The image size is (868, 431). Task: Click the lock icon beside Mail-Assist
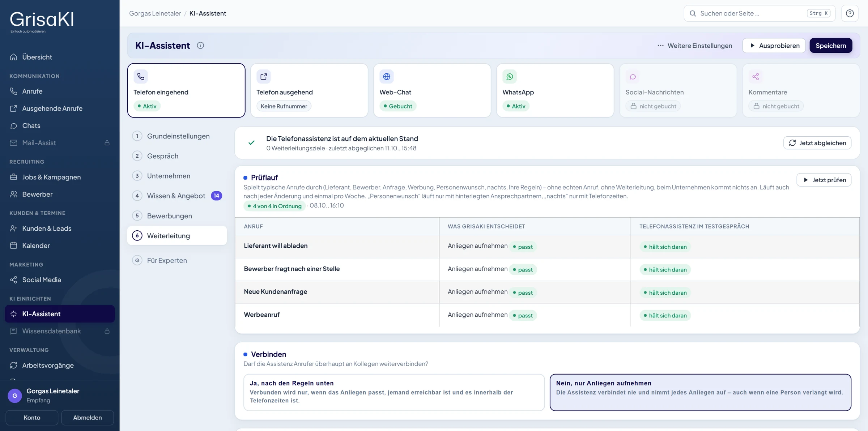point(107,143)
